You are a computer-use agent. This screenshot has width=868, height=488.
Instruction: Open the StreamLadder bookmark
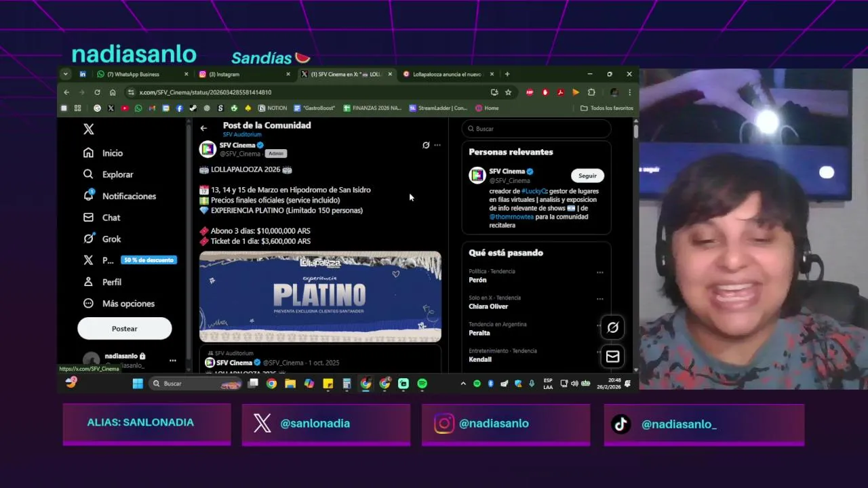438,108
